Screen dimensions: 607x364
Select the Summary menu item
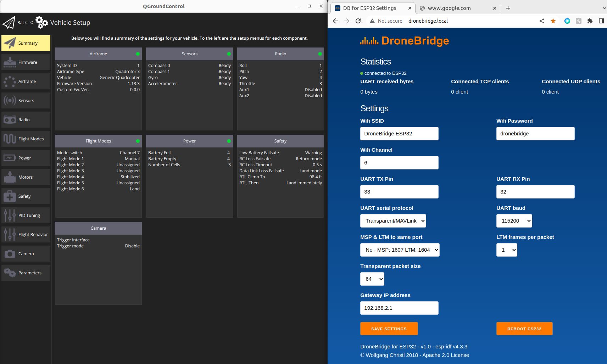(x=26, y=43)
